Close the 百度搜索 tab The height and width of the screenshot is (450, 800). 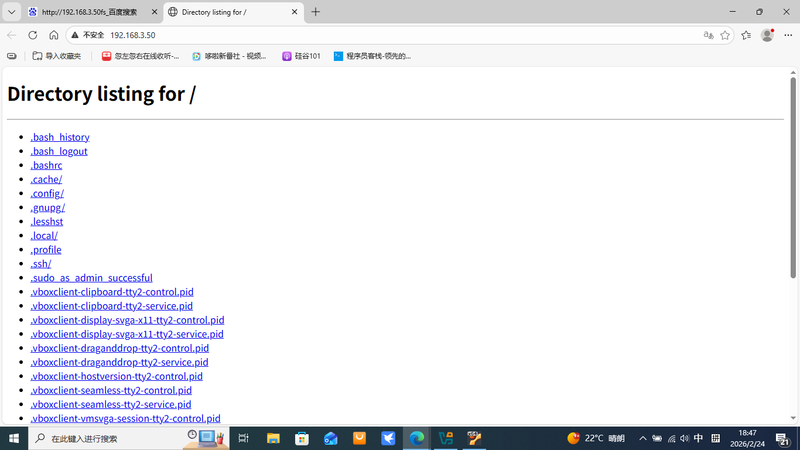(x=154, y=12)
